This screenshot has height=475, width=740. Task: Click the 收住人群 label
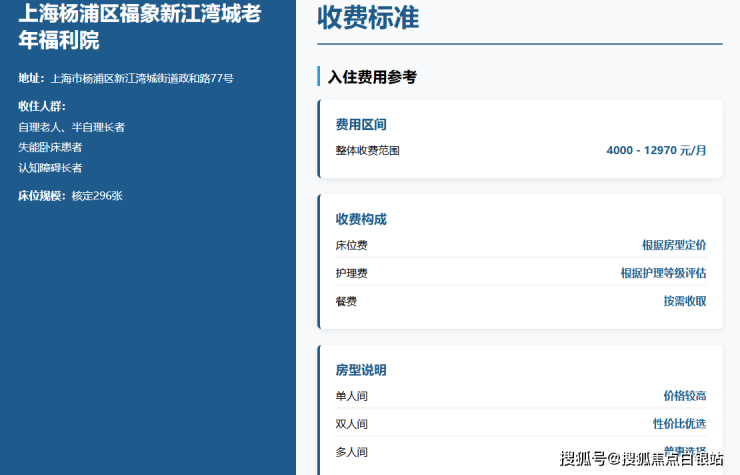[x=42, y=106]
